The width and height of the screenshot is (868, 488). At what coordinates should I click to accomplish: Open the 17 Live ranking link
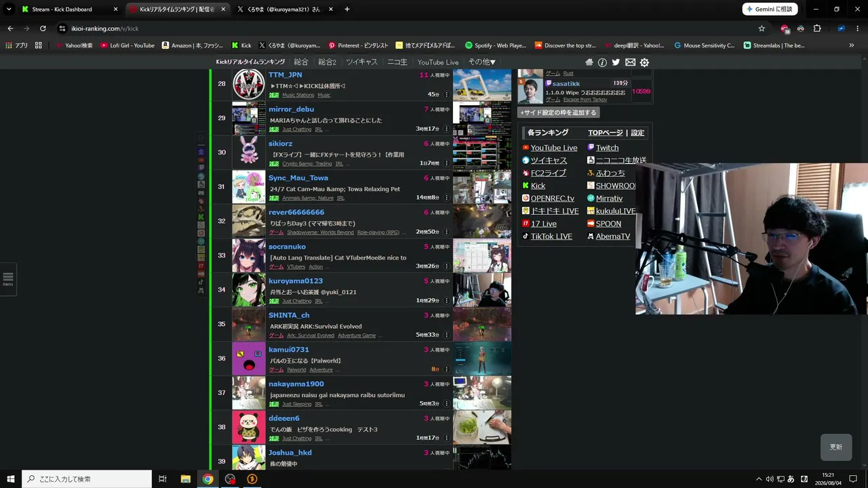click(x=543, y=224)
